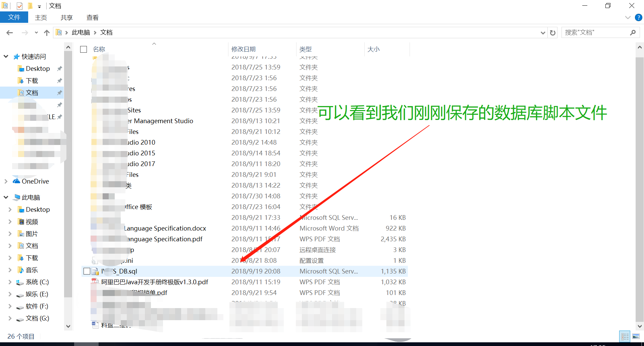
Task: Open the address bar history dropdown
Action: pyautogui.click(x=543, y=33)
